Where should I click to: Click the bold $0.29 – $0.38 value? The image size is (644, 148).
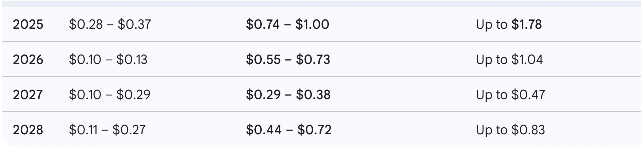(x=288, y=95)
